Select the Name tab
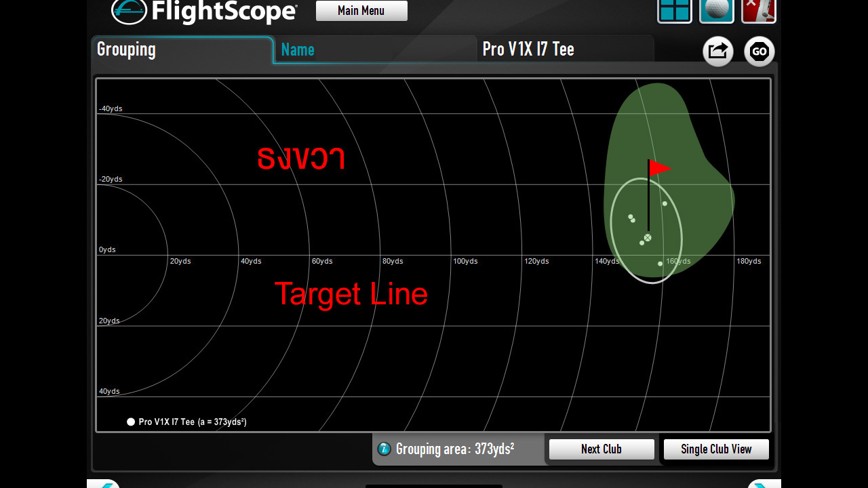The width and height of the screenshot is (868, 488). click(x=376, y=49)
